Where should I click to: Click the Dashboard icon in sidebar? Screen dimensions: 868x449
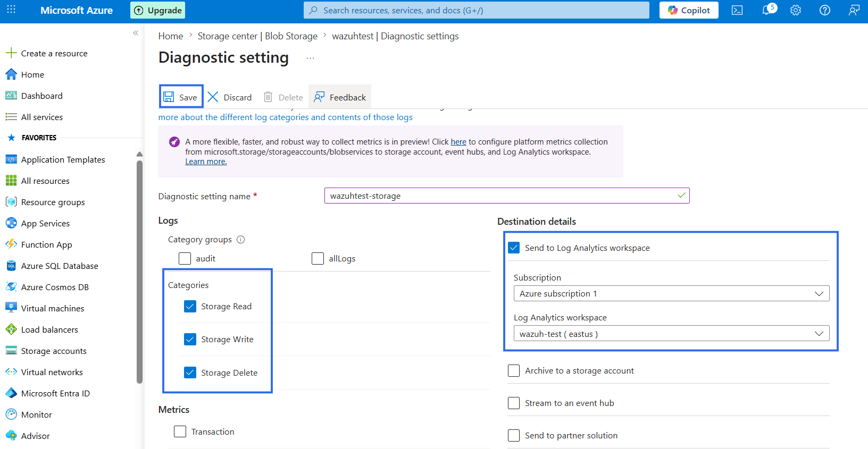[x=11, y=96]
